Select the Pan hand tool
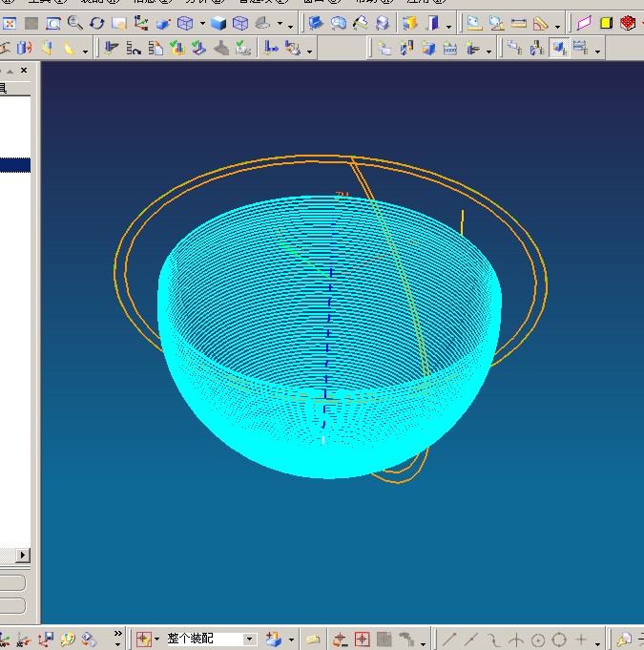The width and height of the screenshot is (644, 650). (x=119, y=23)
